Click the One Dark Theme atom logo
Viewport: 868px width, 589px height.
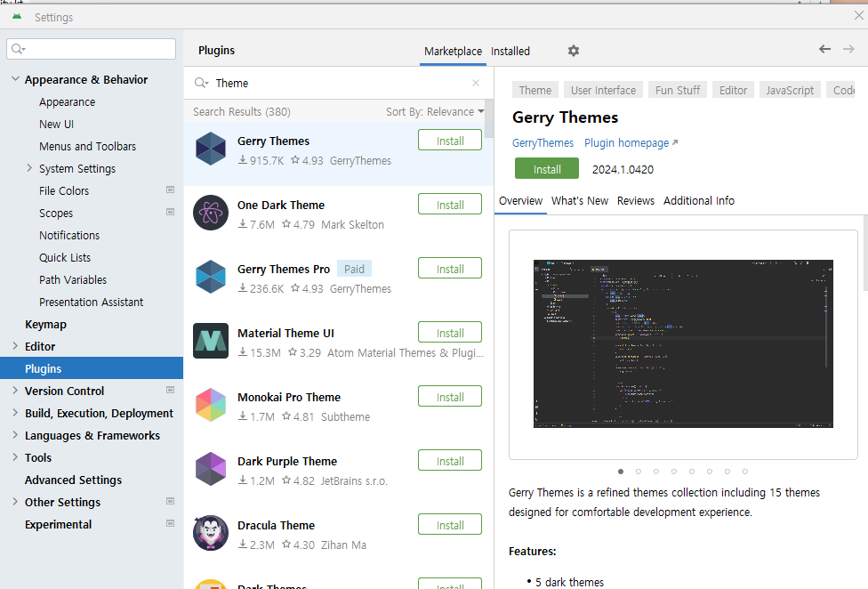click(x=211, y=213)
